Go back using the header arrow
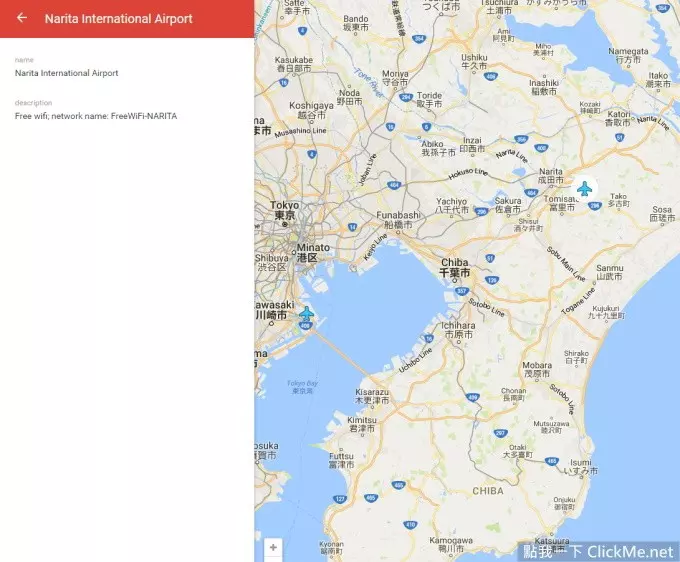680x562 pixels. pyautogui.click(x=22, y=18)
